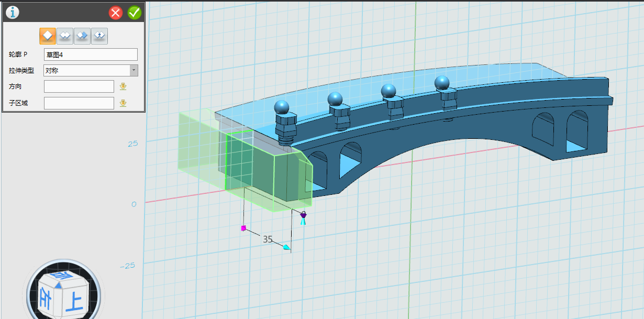The width and height of the screenshot is (644, 319).
Task: Switch to the add material boolean mode
Action: click(x=65, y=36)
